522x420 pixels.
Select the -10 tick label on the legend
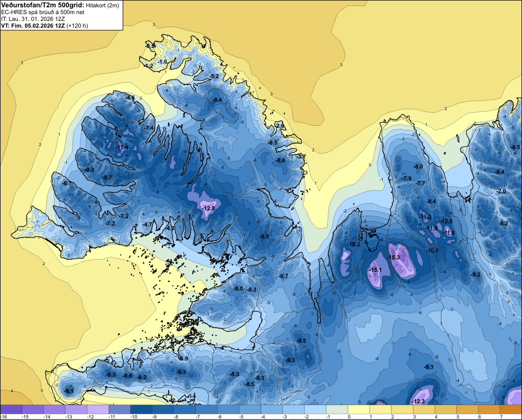pyautogui.click(x=133, y=417)
